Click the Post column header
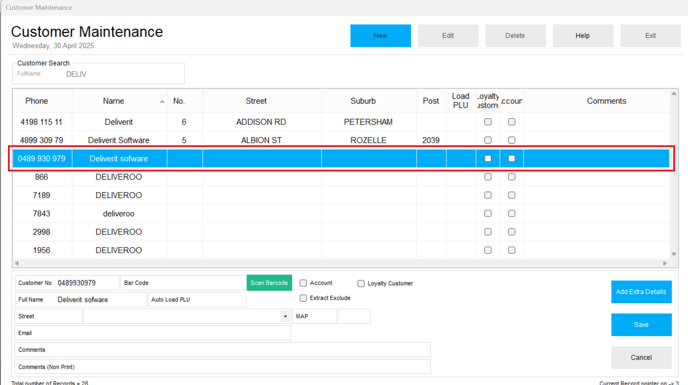688x385 pixels. point(431,101)
